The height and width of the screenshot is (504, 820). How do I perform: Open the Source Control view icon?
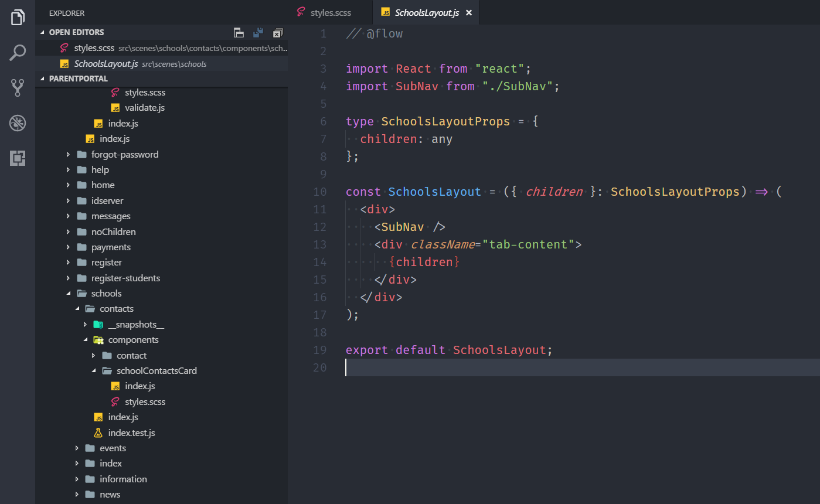tap(18, 88)
